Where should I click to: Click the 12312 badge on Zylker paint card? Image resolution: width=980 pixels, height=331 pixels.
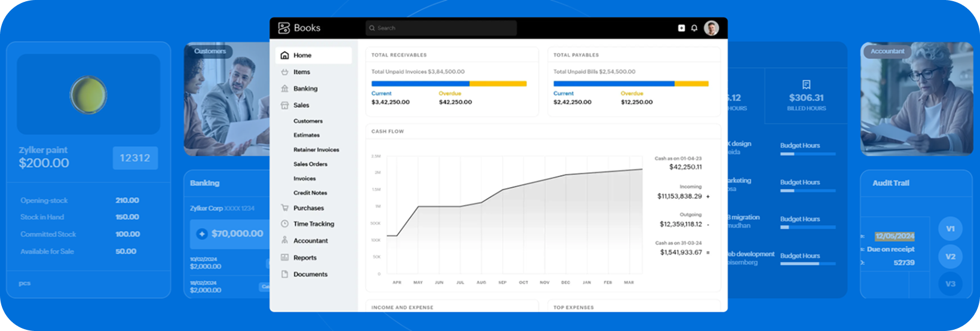click(135, 158)
